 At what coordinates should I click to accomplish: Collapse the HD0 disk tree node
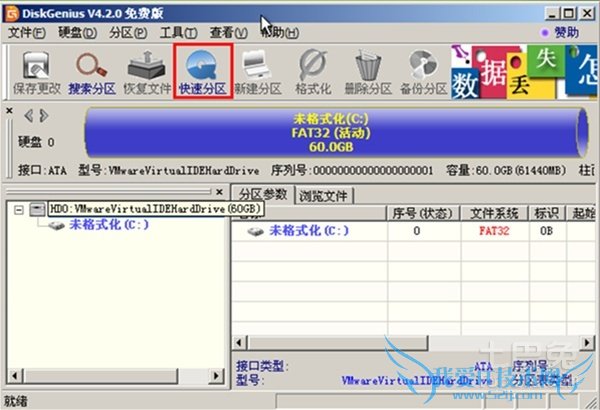[x=19, y=210]
